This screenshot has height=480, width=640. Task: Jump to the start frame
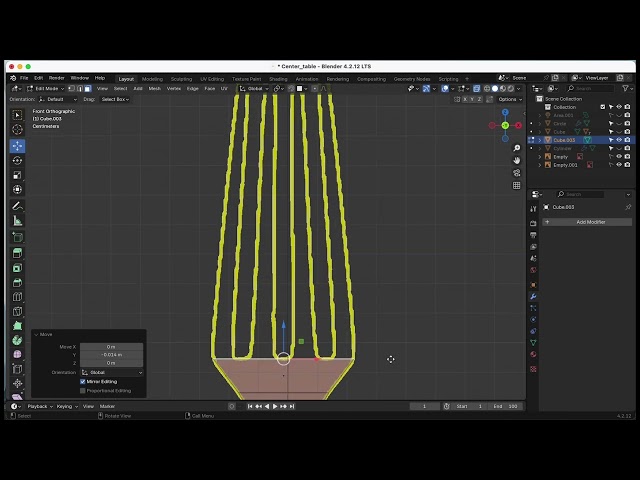point(250,406)
